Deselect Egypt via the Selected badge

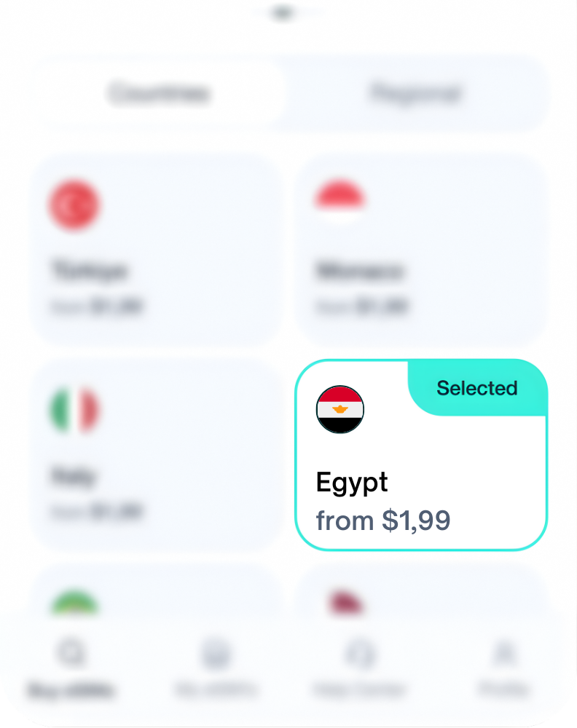click(477, 388)
